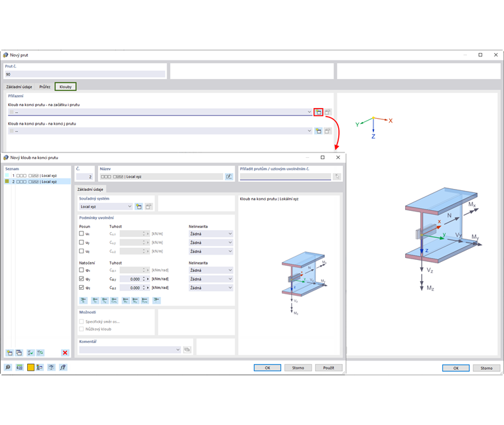The height and width of the screenshot is (425, 504).
Task: Click Prut č. number field showing 90
Action: coord(85,74)
